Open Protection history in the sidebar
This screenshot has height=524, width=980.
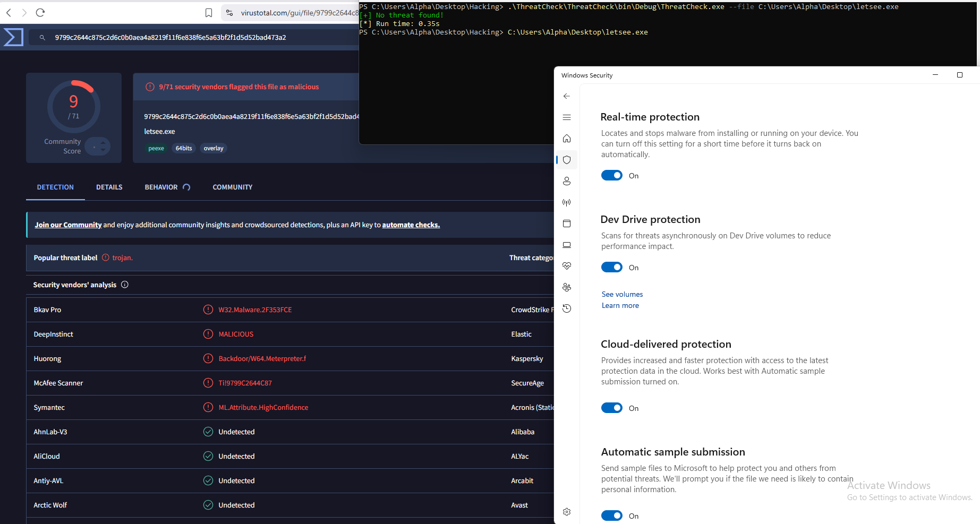pyautogui.click(x=567, y=308)
